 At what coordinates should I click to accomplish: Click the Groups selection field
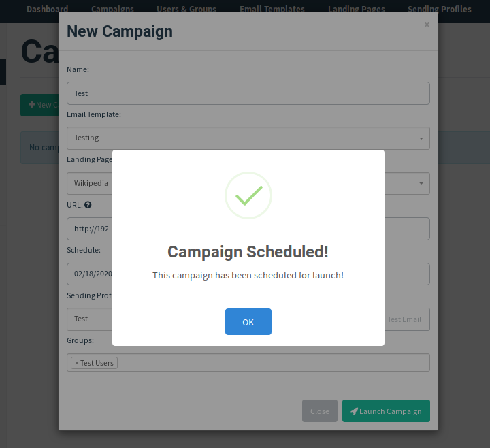[x=272, y=363]
